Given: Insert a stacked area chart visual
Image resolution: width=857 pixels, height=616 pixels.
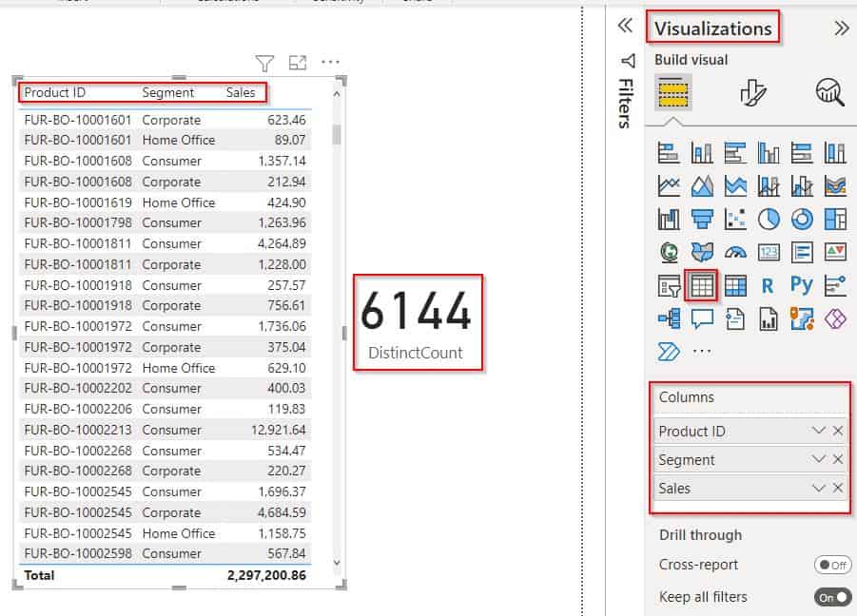Looking at the screenshot, I should click(735, 186).
